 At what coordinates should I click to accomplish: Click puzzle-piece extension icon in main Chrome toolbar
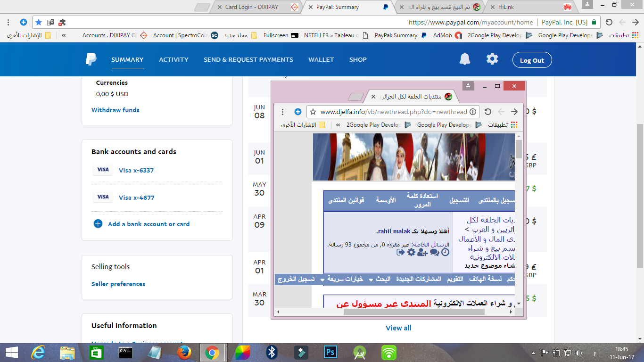[62, 22]
